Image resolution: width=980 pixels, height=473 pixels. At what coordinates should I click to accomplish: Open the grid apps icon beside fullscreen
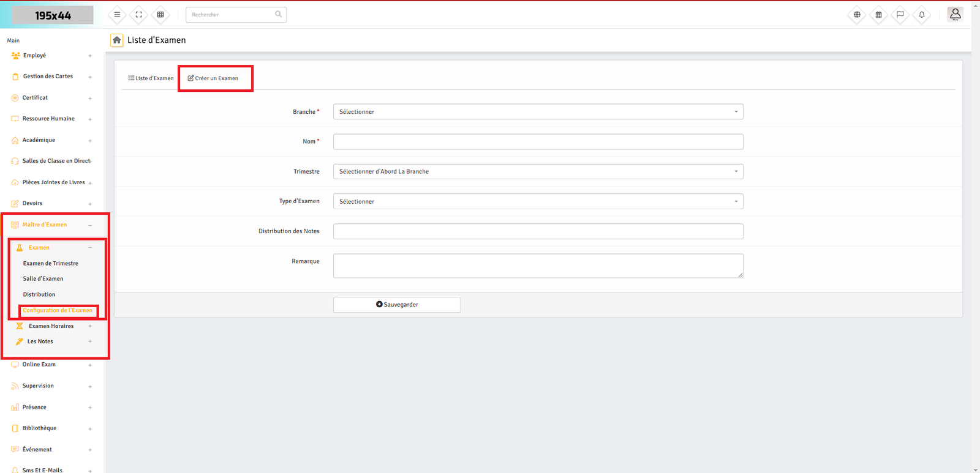coord(160,15)
